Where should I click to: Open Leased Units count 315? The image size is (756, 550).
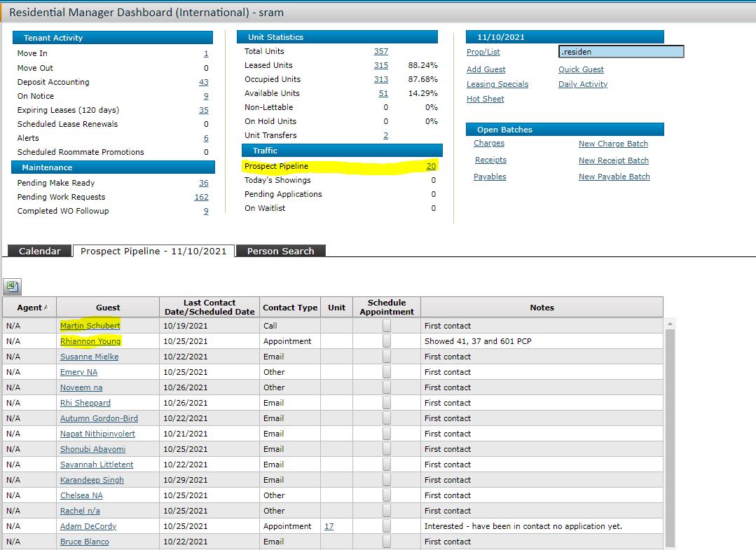click(x=381, y=65)
